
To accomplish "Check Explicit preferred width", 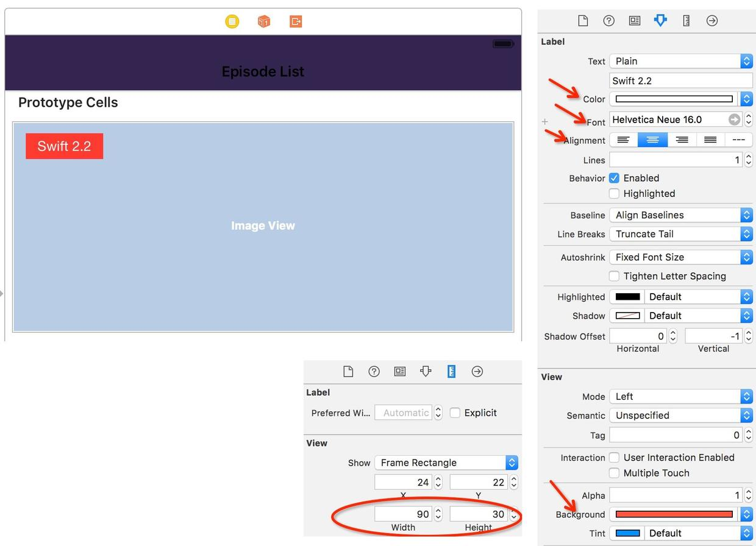I will pos(455,413).
